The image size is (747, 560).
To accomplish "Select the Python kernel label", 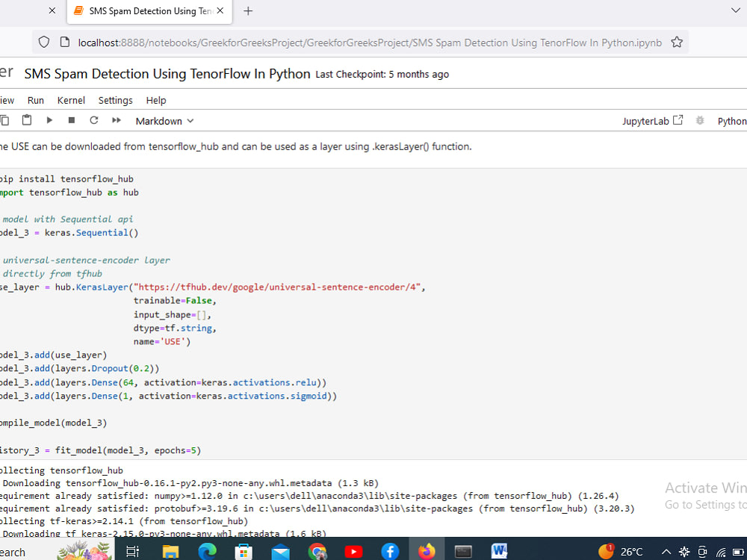I will coord(731,120).
